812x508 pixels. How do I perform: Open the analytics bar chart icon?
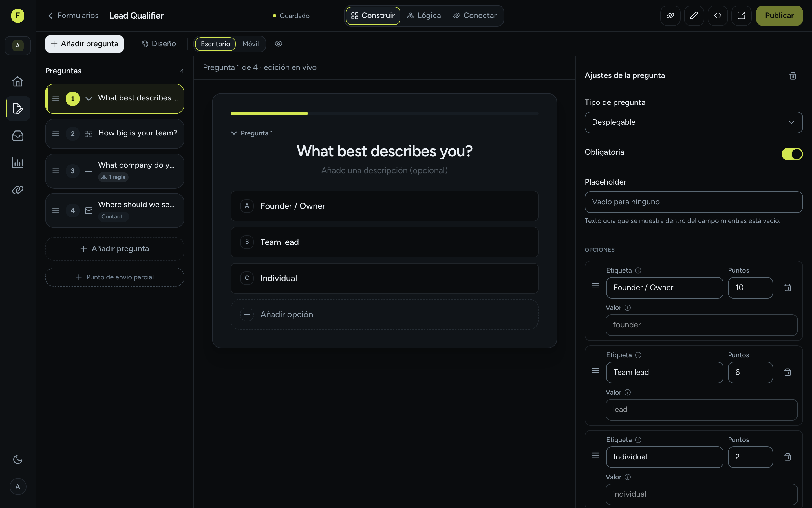tap(17, 163)
